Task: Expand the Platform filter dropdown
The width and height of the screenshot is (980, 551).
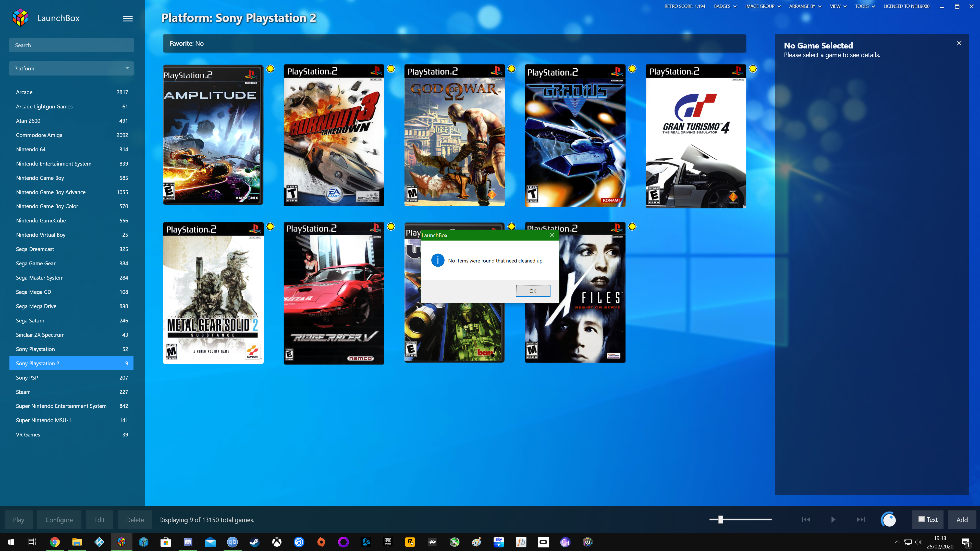Action: point(71,68)
